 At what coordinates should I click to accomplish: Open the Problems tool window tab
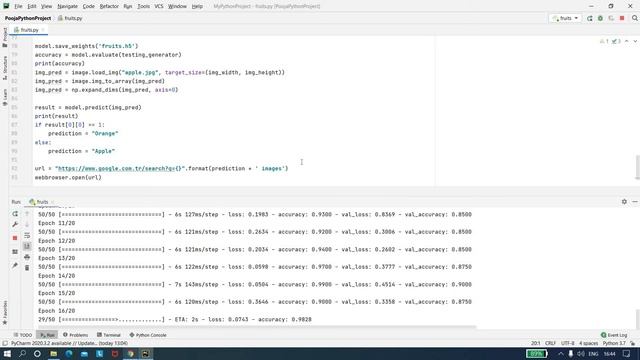(x=76, y=335)
